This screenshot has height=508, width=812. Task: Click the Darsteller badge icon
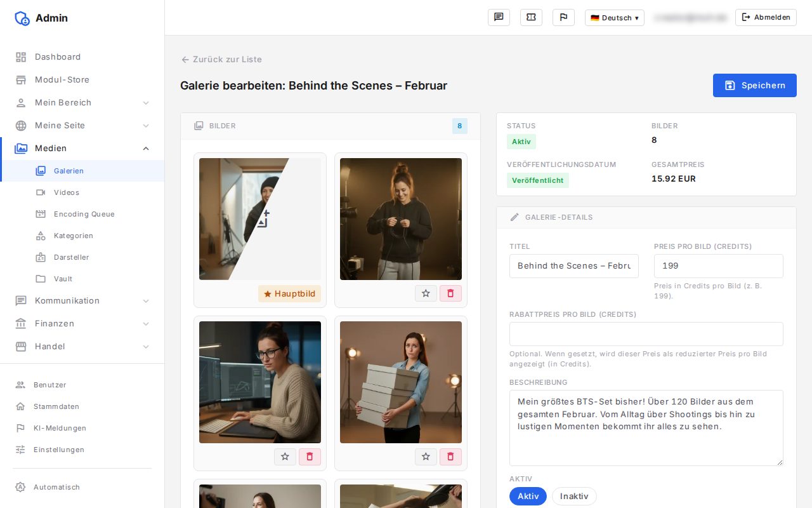41,257
